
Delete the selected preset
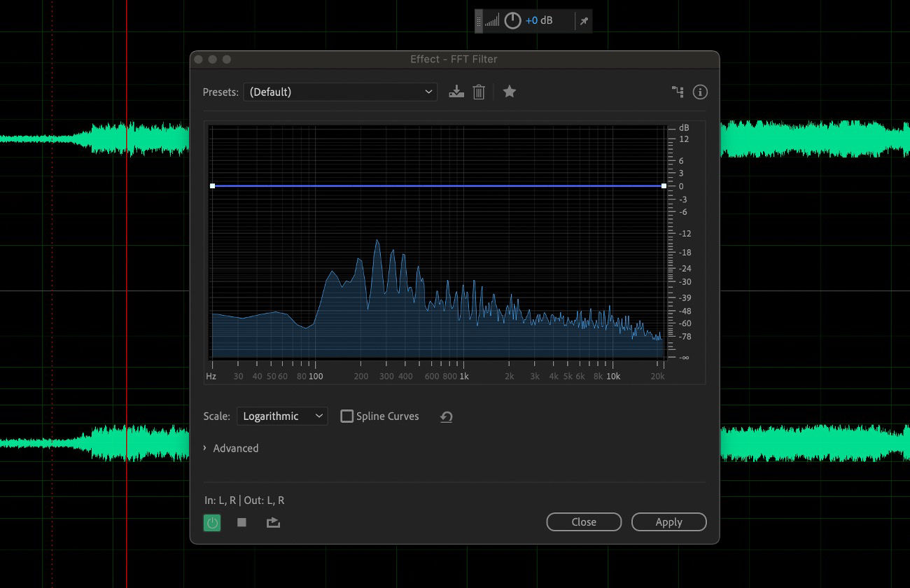(479, 91)
